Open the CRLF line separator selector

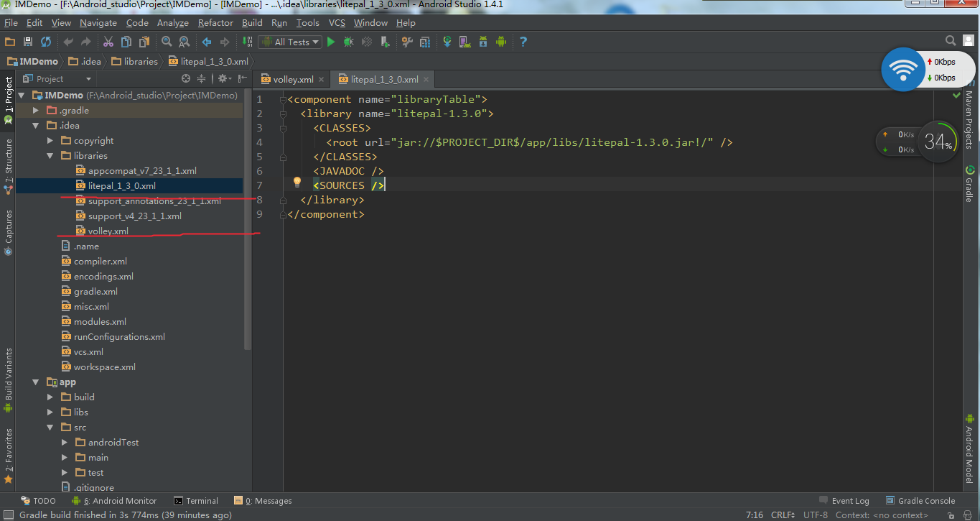point(783,515)
